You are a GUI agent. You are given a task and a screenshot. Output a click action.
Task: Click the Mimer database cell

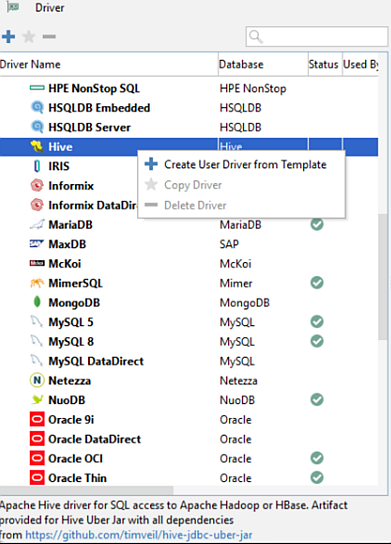point(236,283)
